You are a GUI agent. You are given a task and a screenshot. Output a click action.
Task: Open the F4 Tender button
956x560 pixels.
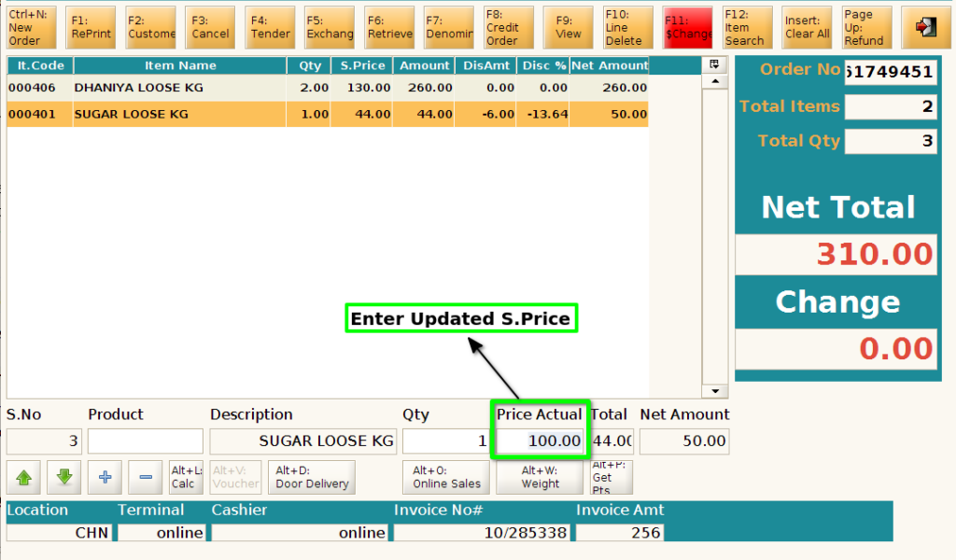point(270,27)
